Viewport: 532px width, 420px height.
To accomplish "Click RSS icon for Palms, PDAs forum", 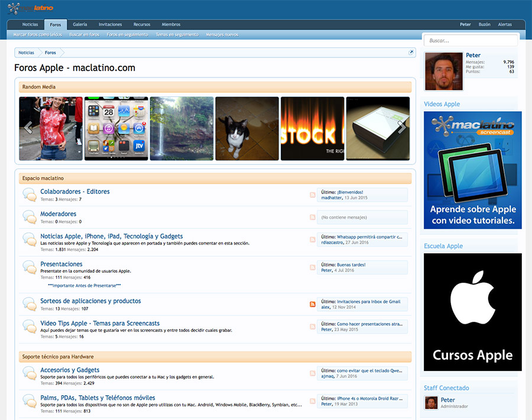I will tap(313, 401).
